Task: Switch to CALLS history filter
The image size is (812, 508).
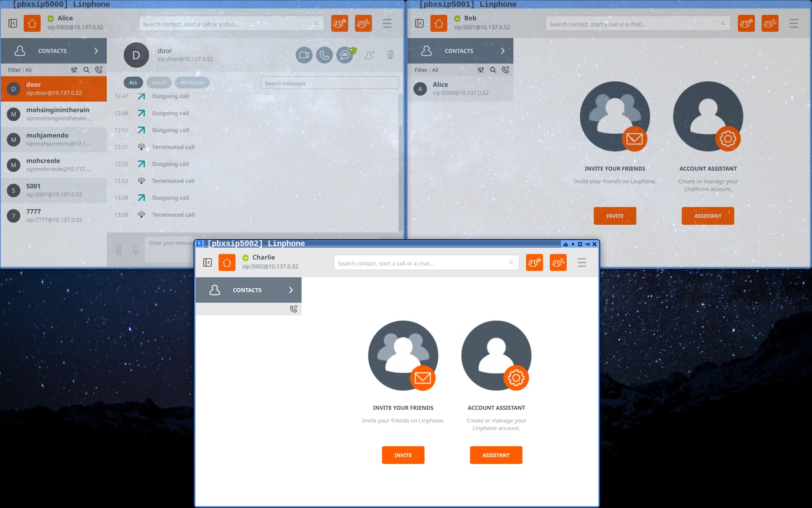Action: point(159,83)
